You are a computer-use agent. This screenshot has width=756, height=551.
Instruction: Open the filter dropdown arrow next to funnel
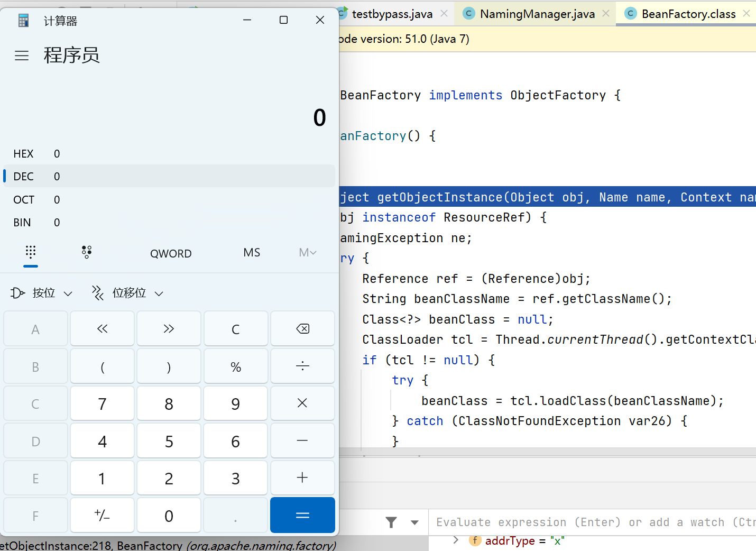pyautogui.click(x=414, y=522)
